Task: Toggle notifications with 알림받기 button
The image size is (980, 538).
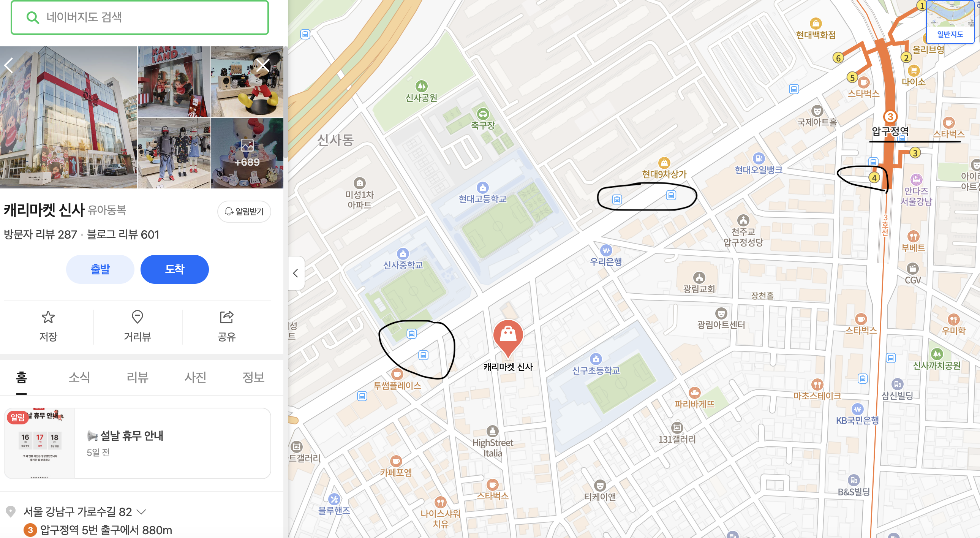Action: tap(244, 211)
